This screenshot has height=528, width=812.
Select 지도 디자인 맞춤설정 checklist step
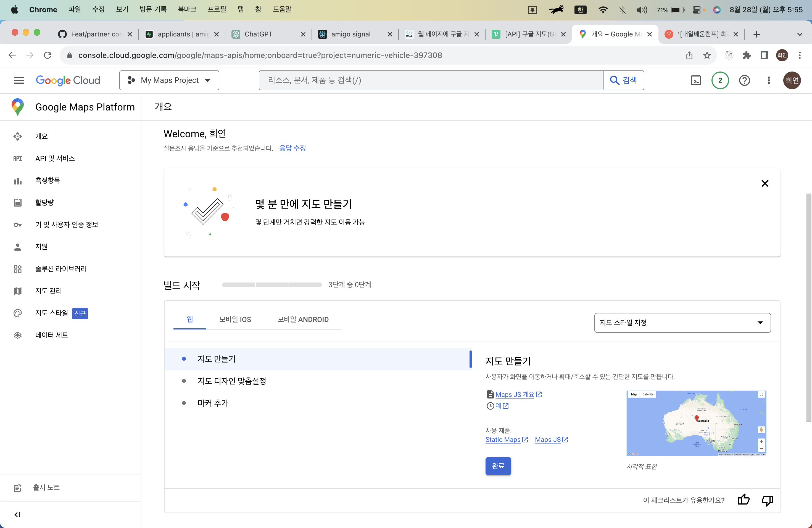[317, 381]
